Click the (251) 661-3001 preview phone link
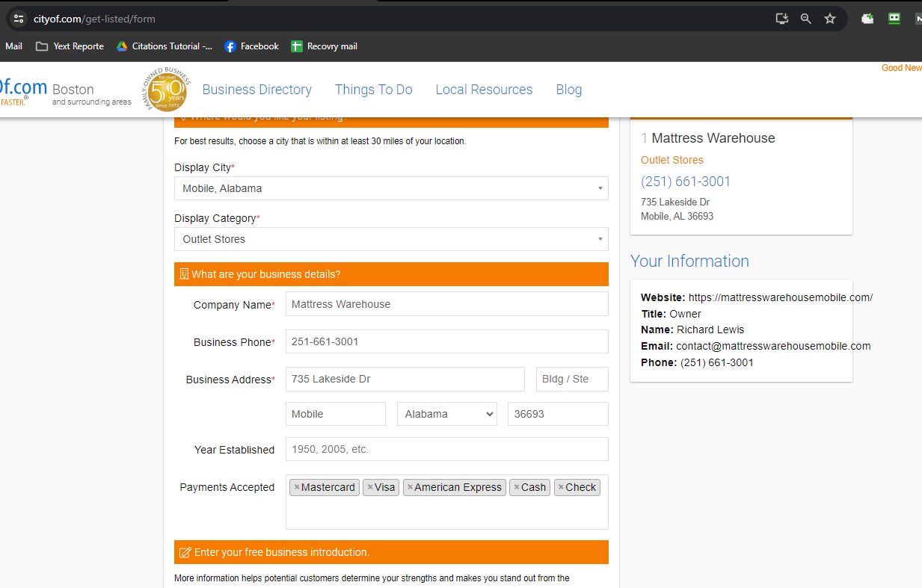The width and height of the screenshot is (922, 588). (686, 182)
